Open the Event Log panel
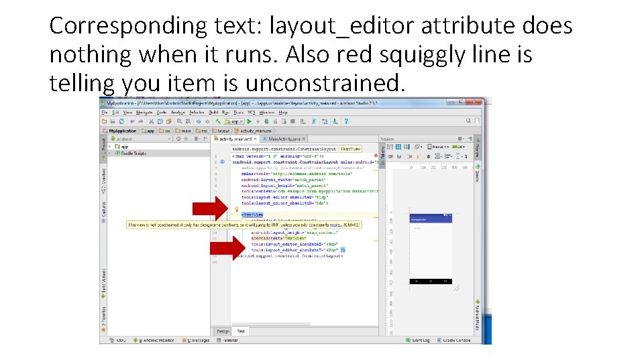The height and width of the screenshot is (362, 644). click(418, 341)
